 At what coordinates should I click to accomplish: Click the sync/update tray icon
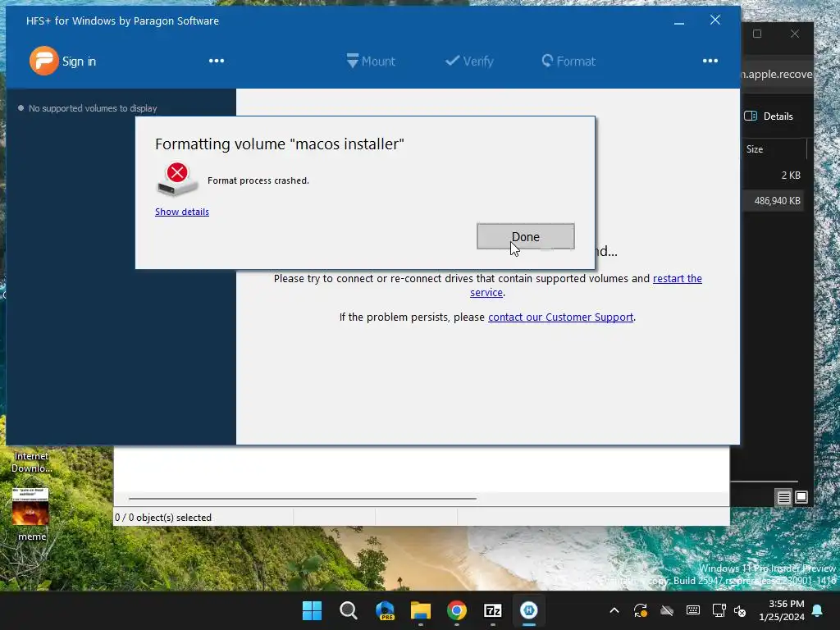point(641,610)
